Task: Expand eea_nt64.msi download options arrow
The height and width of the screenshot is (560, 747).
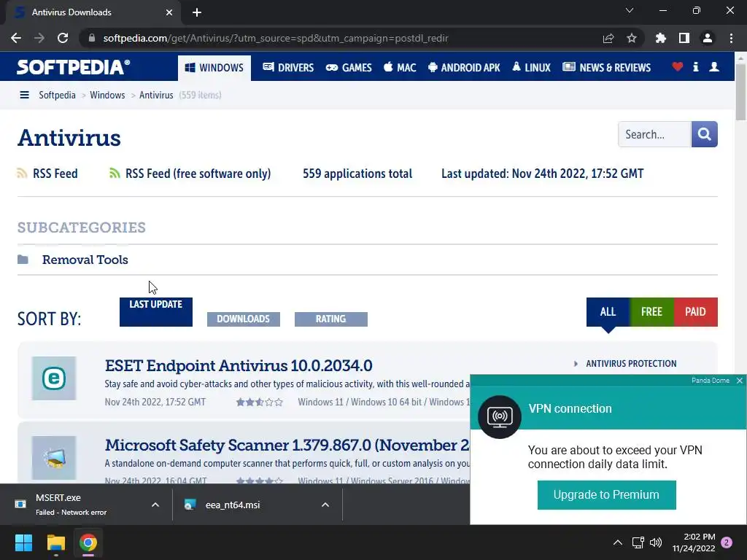Action: coord(325,505)
